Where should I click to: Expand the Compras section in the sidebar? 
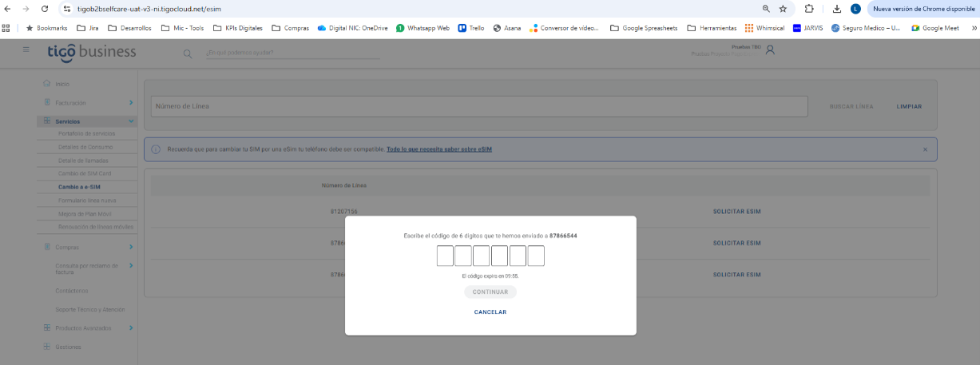click(88, 247)
